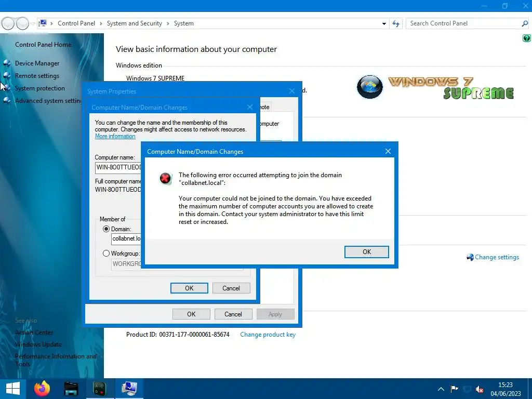Click OK in the domain error dialog
Viewport: 532px width, 399px height.
(366, 252)
